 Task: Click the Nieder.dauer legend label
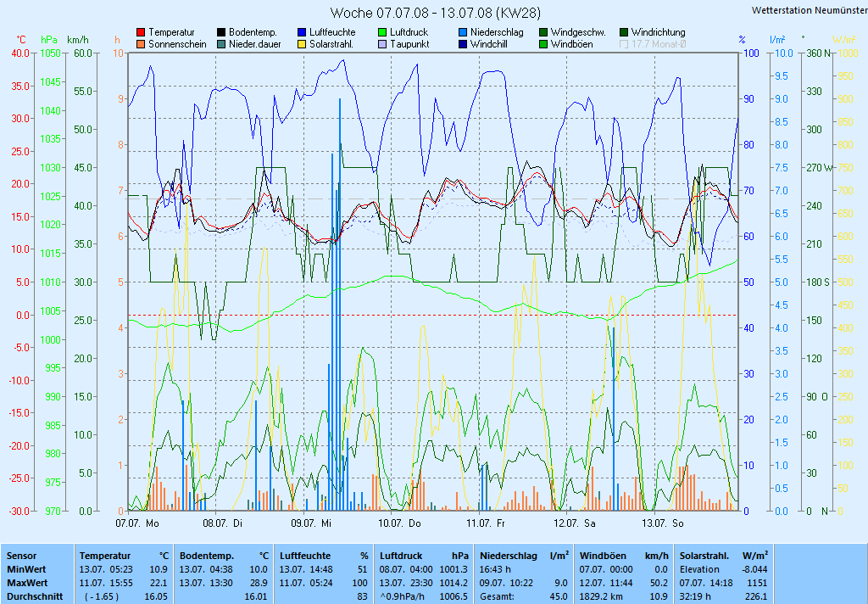click(254, 44)
